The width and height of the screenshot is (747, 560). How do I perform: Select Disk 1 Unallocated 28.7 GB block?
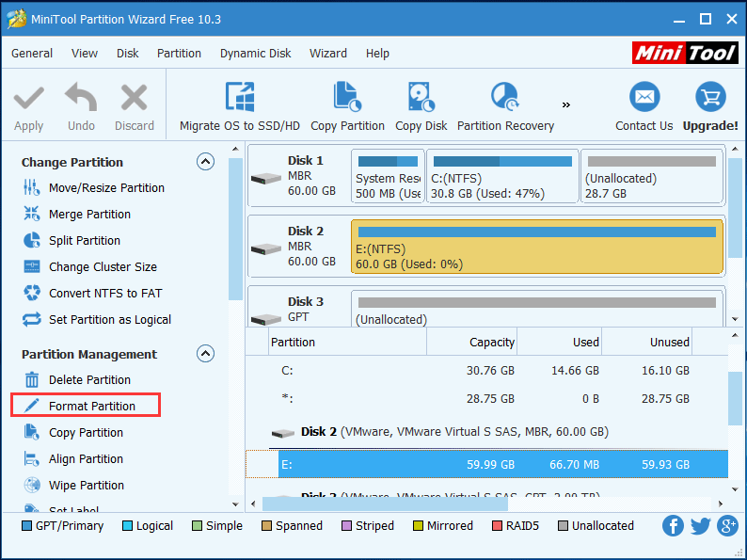[652, 176]
